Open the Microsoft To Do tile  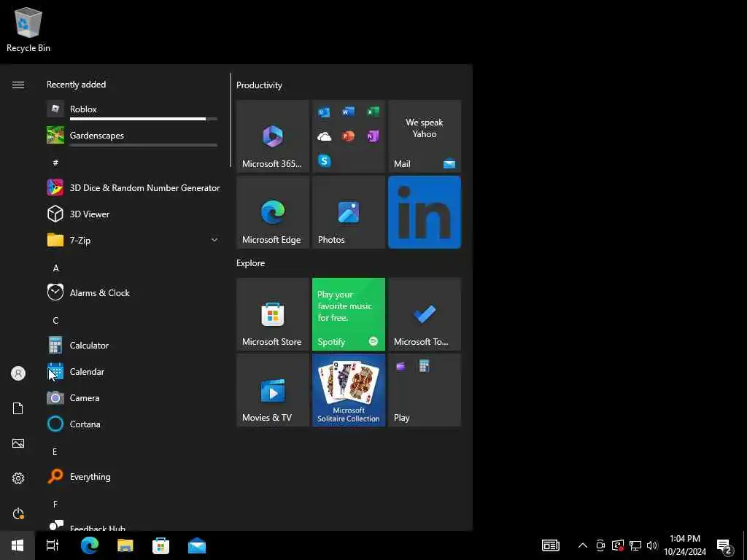425,314
